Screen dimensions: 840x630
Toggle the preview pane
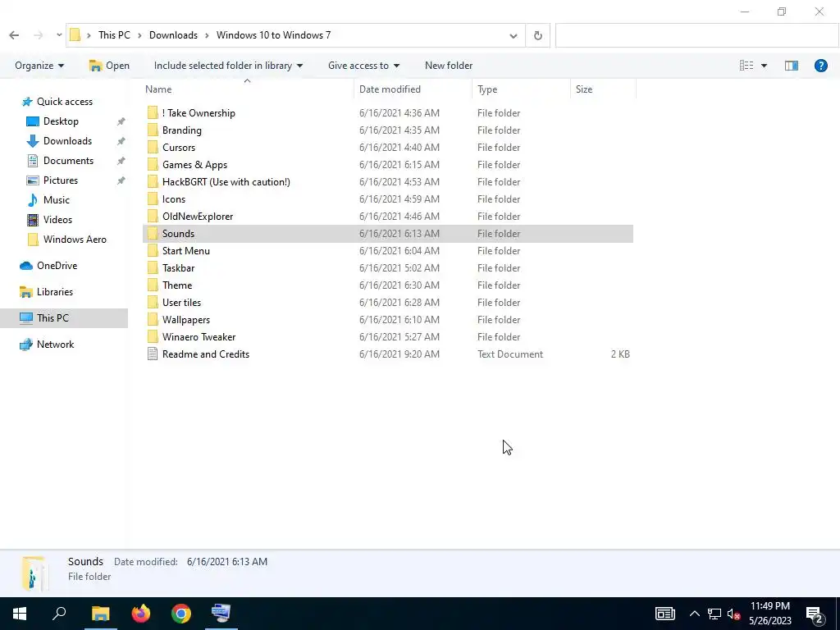[792, 66]
